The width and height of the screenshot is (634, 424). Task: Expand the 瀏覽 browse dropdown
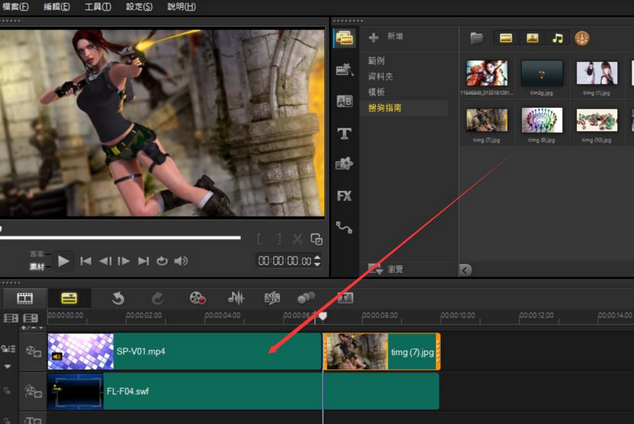(x=378, y=268)
